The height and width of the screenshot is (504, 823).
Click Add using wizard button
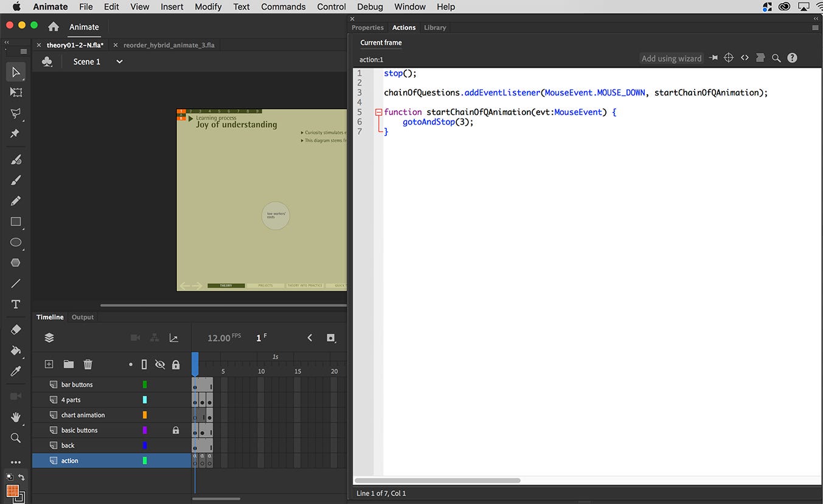click(x=672, y=58)
